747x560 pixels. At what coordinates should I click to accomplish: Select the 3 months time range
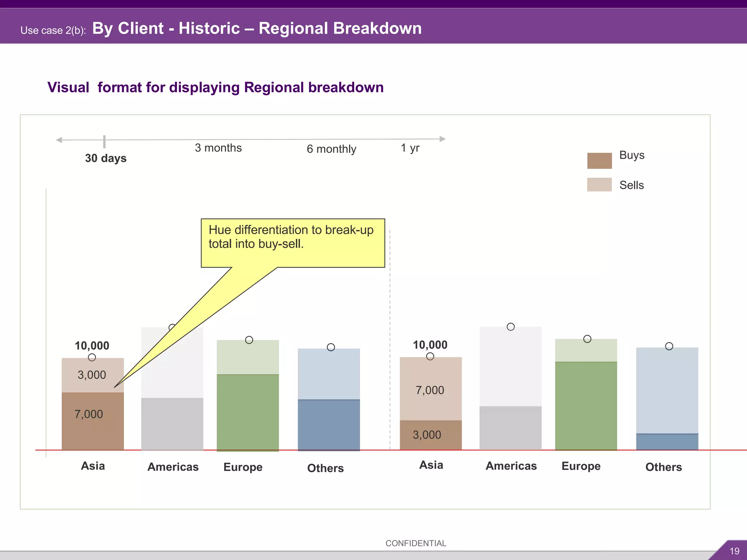click(x=218, y=148)
